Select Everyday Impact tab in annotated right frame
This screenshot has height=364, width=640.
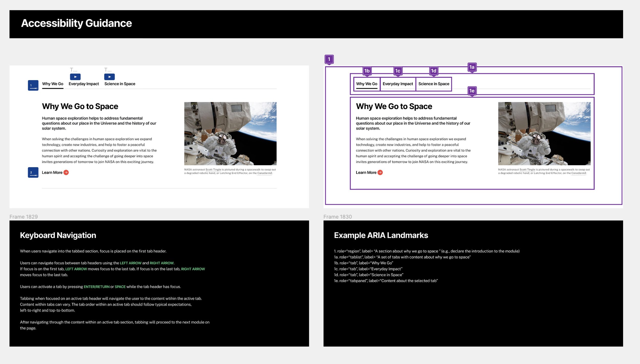398,84
